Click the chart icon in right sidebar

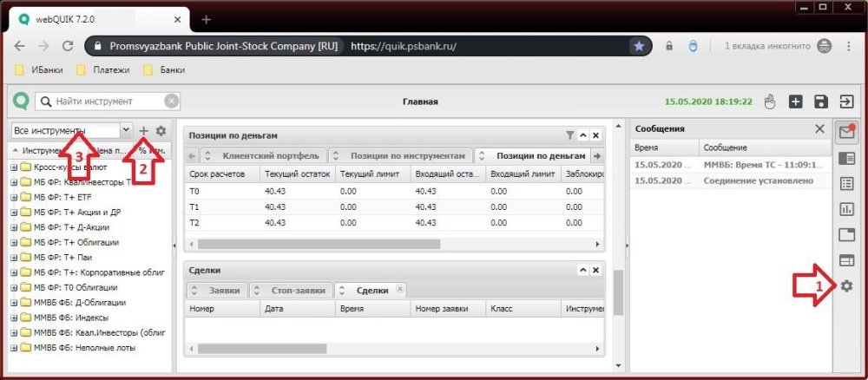pos(846,209)
